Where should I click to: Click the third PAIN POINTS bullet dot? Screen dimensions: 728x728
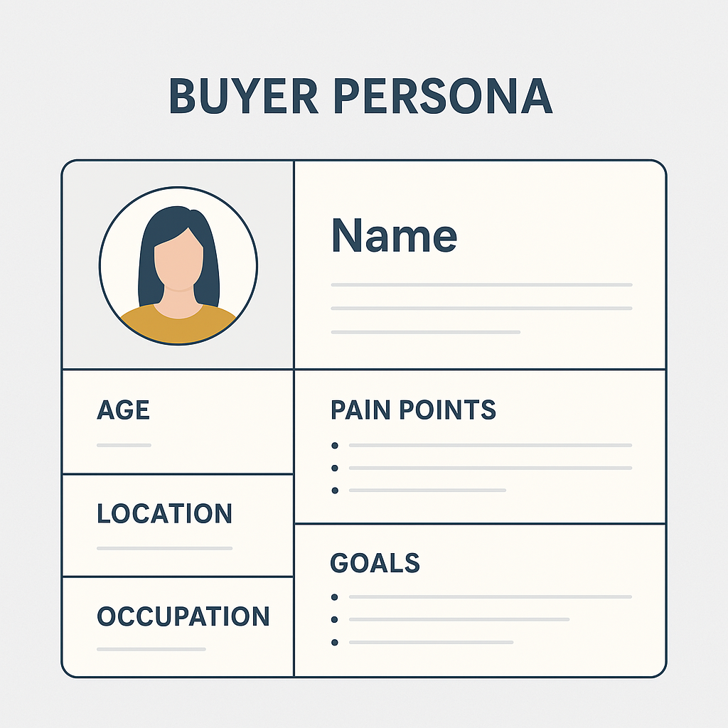tap(335, 491)
